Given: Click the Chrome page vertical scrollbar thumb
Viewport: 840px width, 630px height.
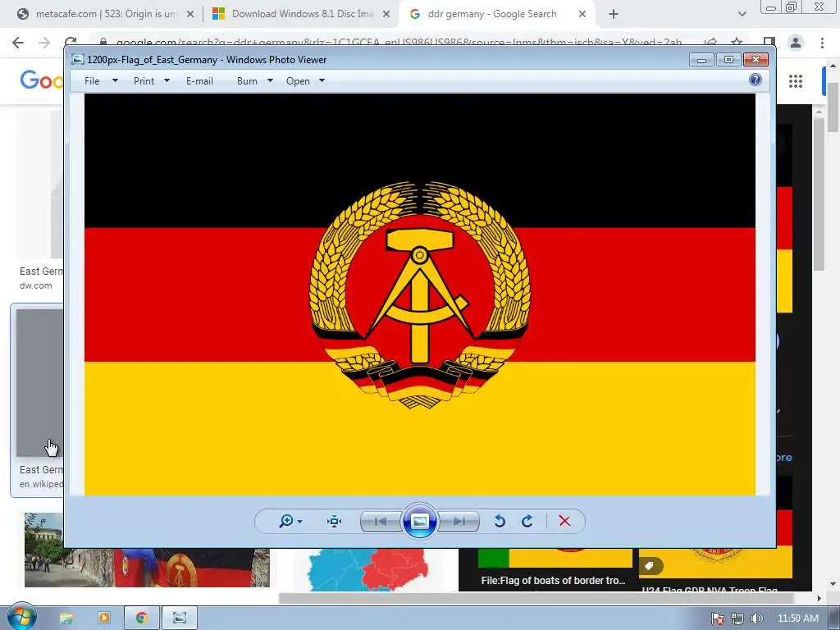Looking at the screenshot, I should (833, 107).
